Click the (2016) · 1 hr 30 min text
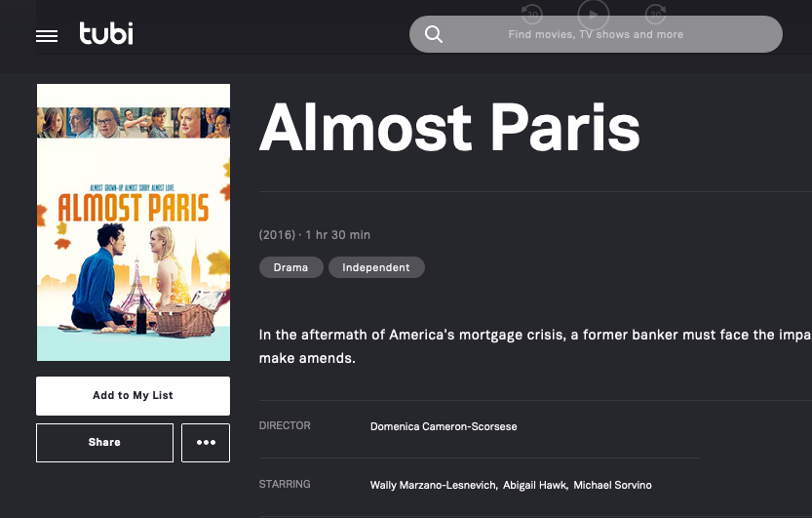 coord(314,235)
